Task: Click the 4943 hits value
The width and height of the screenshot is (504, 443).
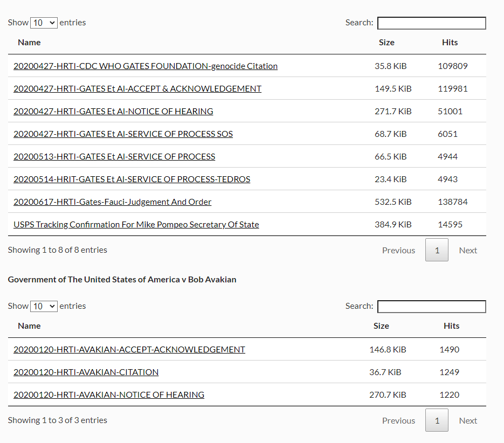Action: point(447,179)
